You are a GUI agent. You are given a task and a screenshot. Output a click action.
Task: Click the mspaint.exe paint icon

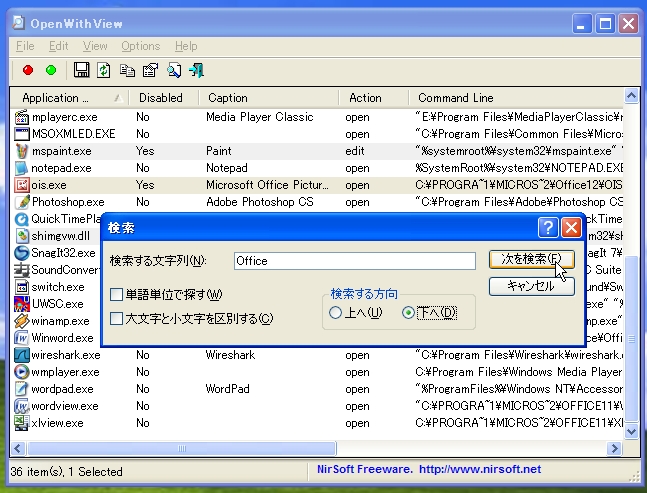(21, 151)
